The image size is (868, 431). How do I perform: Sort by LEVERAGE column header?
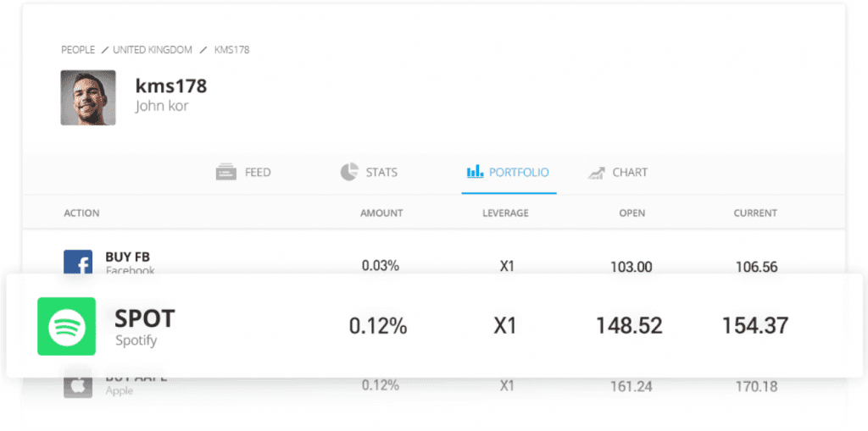[x=505, y=213]
